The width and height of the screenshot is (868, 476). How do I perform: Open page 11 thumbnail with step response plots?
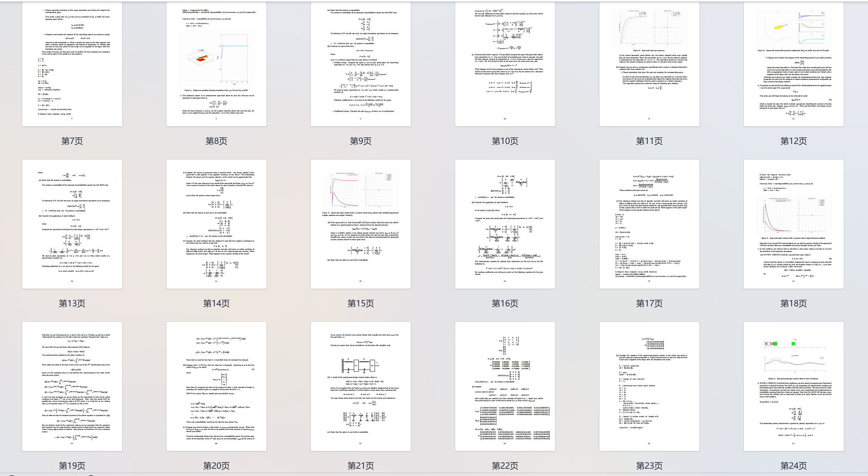[649, 64]
